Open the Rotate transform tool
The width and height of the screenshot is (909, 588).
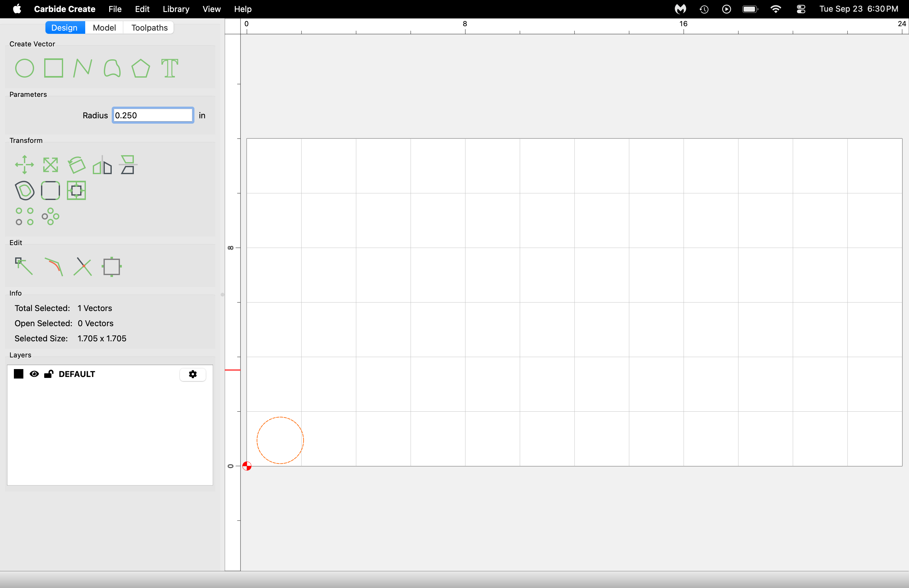tap(76, 165)
